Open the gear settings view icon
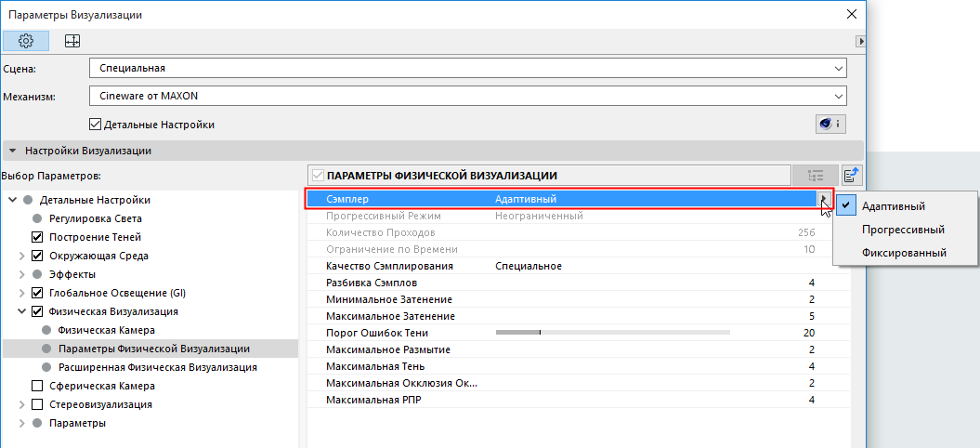 click(x=26, y=41)
